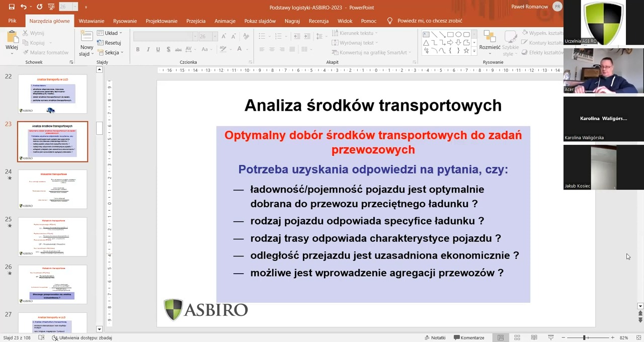Zoom out with the minus button
Viewport: 644px width, 342px height.
tap(563, 337)
